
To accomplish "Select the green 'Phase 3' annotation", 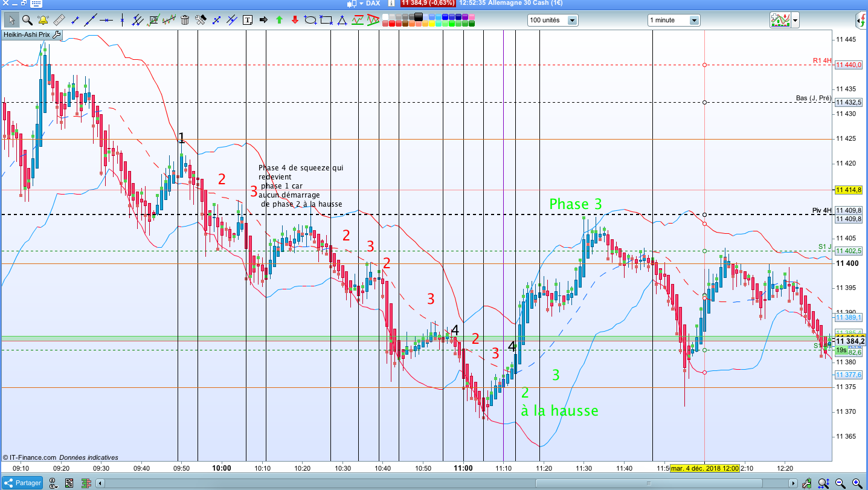I will [x=576, y=204].
